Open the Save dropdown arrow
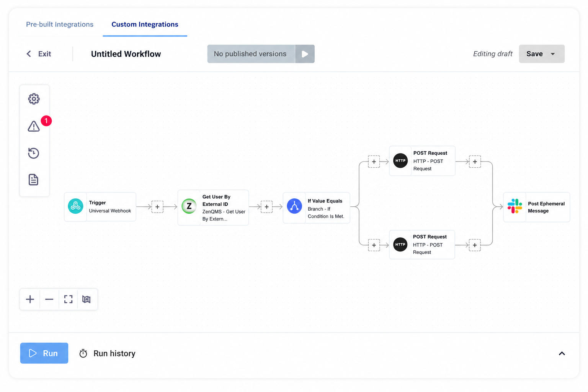The width and height of the screenshot is (588, 392). (x=553, y=54)
